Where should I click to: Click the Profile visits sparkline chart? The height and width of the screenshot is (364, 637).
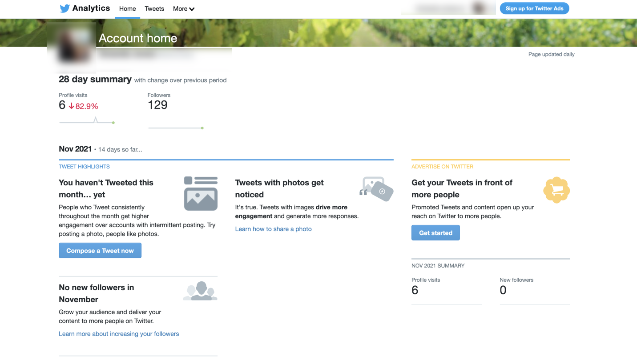[87, 120]
